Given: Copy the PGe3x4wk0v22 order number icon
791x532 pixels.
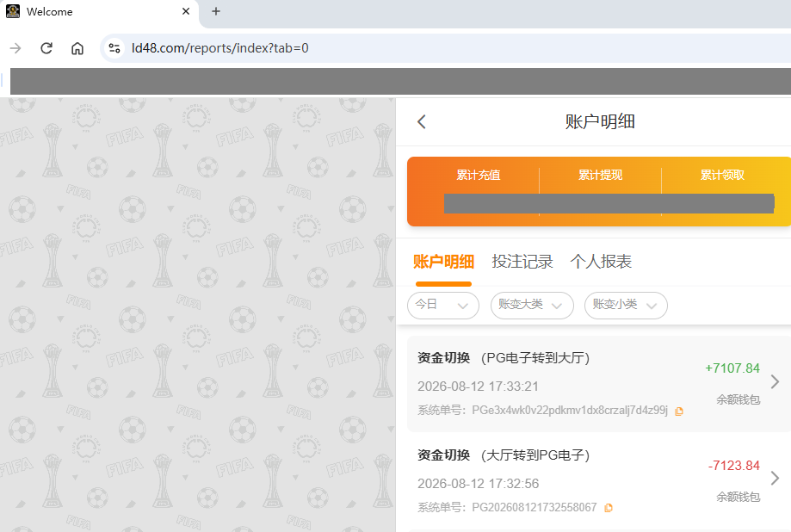Looking at the screenshot, I should coord(679,411).
